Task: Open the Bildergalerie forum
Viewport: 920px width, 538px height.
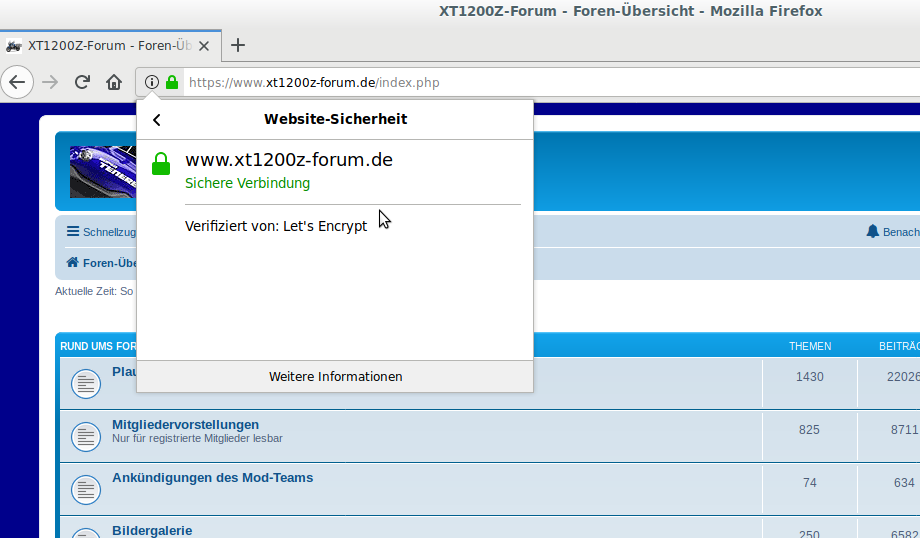Action: coord(152,530)
